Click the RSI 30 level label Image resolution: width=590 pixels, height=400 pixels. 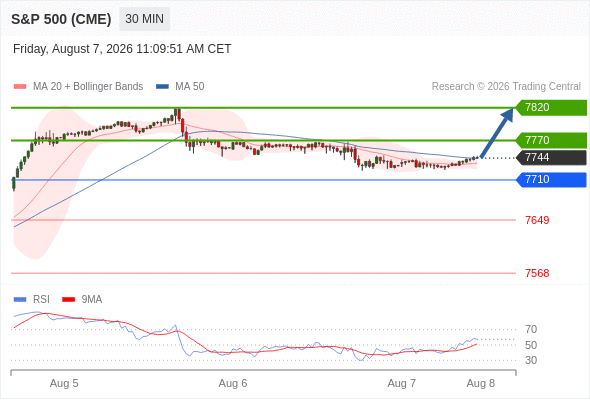pos(531,360)
